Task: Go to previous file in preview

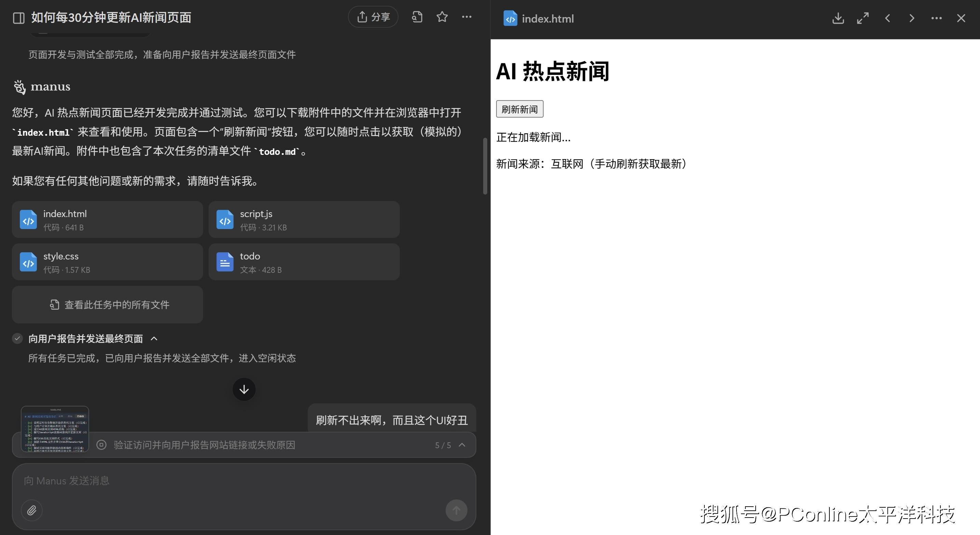Action: (x=887, y=18)
